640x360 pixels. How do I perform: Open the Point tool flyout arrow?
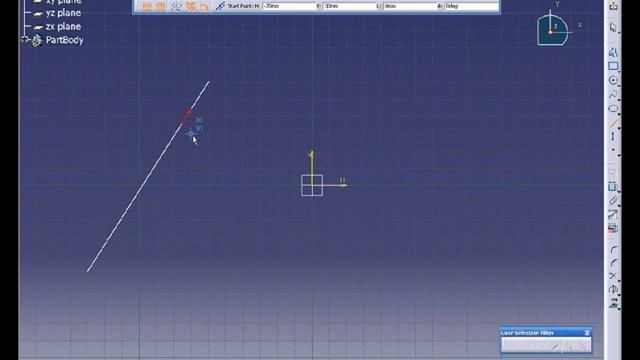619,155
